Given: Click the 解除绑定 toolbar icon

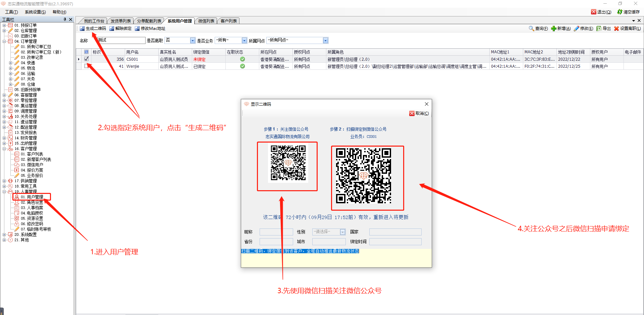Looking at the screenshot, I should [x=112, y=29].
